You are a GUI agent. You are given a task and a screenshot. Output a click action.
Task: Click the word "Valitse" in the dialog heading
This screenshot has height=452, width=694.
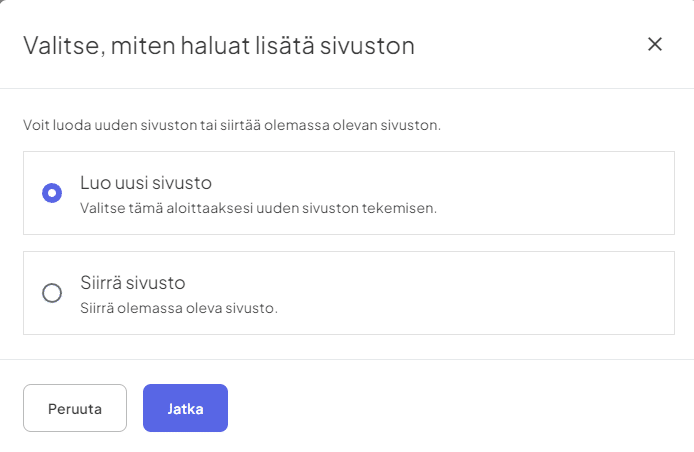[59, 45]
